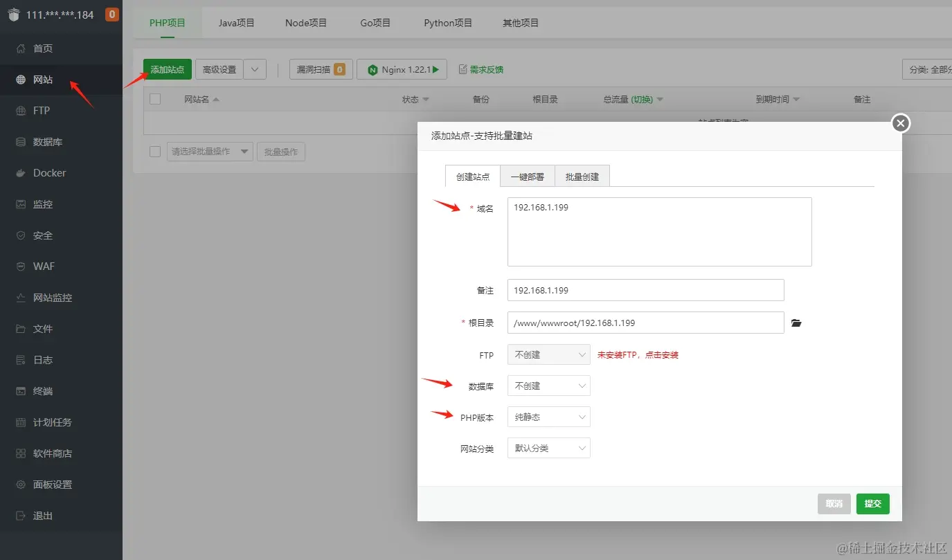Image resolution: width=952 pixels, height=560 pixels.
Task: Select the 批量创建 tab in dialog
Action: [x=582, y=177]
